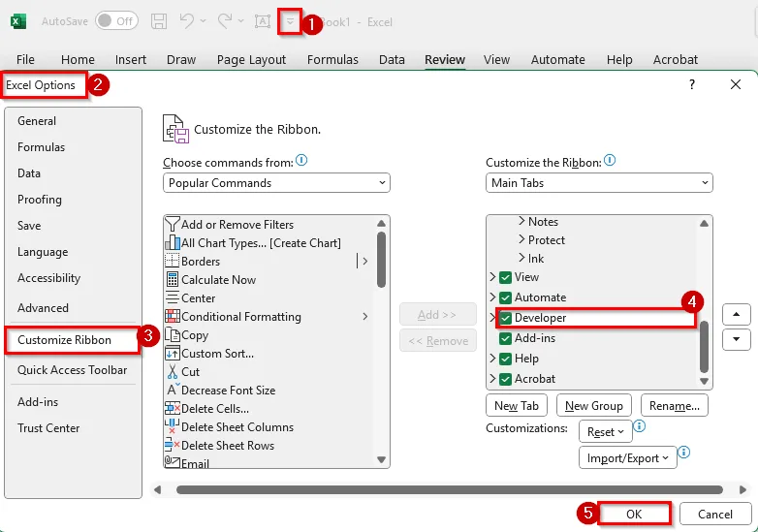Click the Cancel button
The height and width of the screenshot is (532, 758).
point(715,515)
